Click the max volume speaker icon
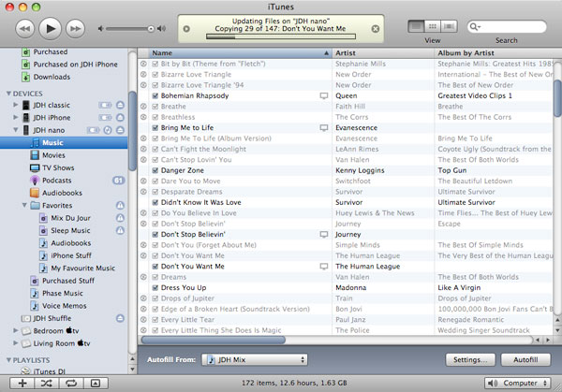 pos(162,29)
